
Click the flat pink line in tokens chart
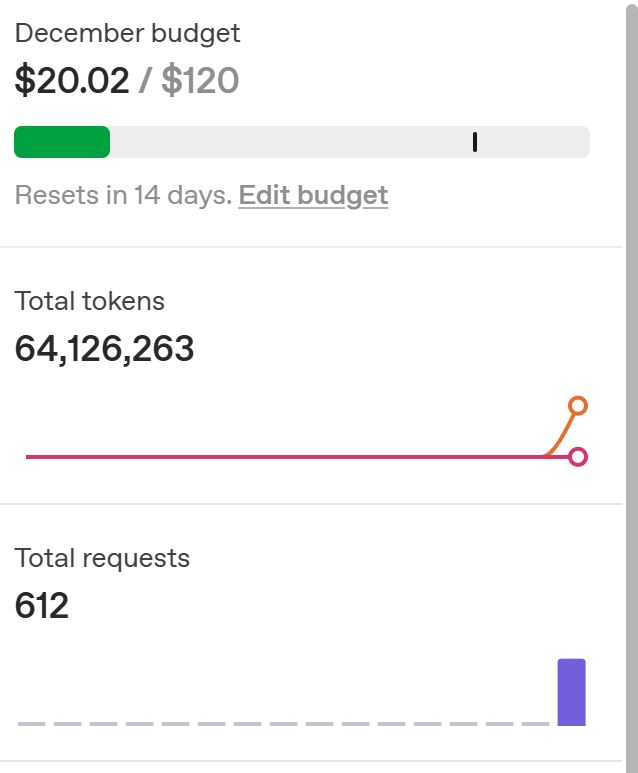pyautogui.click(x=280, y=457)
